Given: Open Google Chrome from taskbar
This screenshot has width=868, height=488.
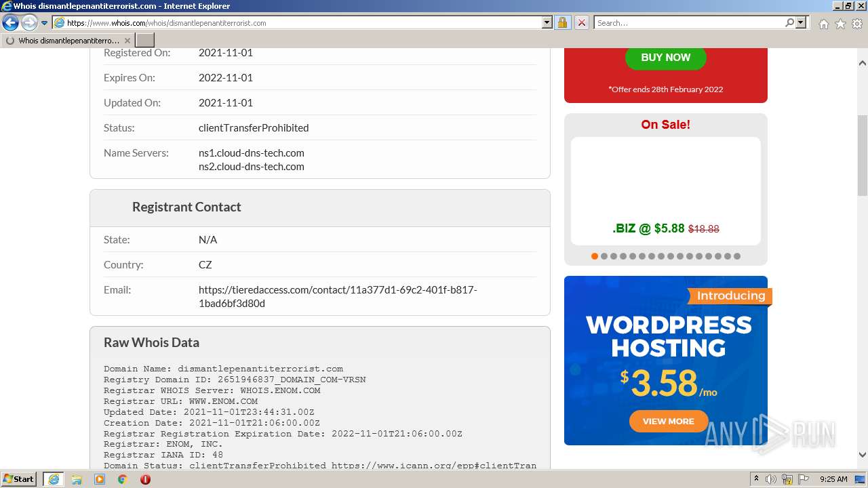Looking at the screenshot, I should 123,479.
